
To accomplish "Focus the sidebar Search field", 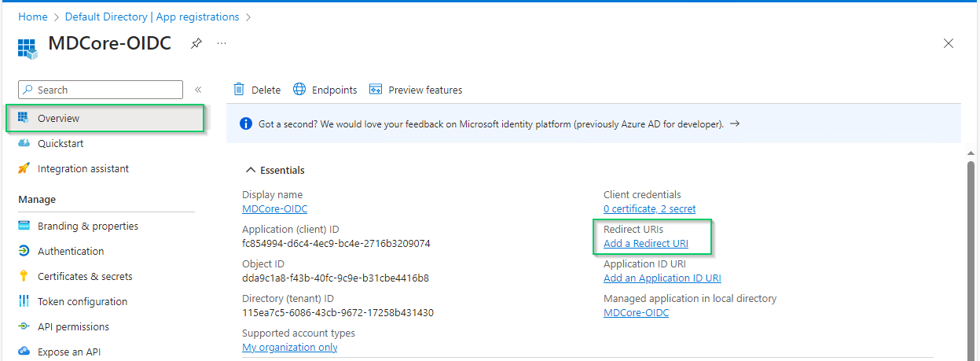I will click(101, 90).
